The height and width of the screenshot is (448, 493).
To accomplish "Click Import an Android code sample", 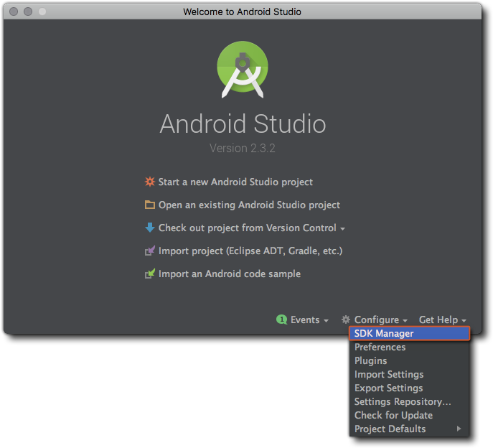I will tap(229, 274).
